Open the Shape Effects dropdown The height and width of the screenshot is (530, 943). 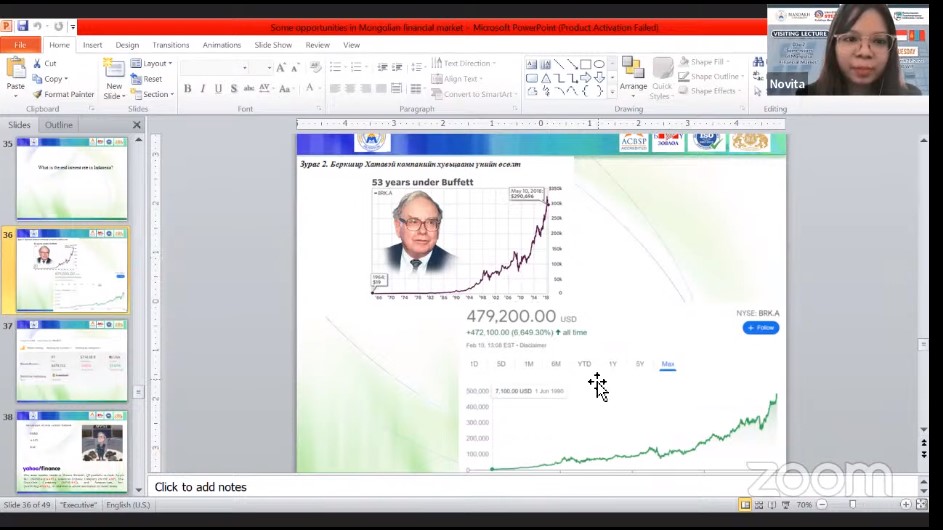click(710, 91)
